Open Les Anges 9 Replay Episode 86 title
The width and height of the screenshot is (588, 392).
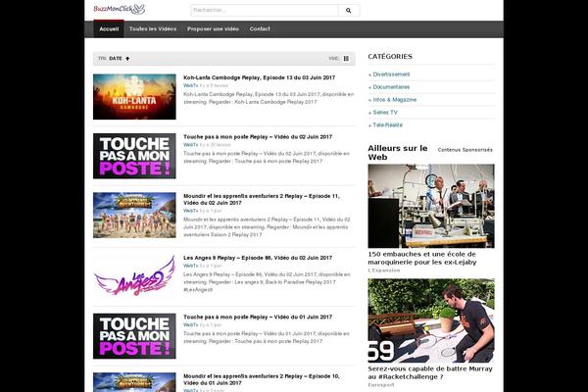pyautogui.click(x=258, y=258)
